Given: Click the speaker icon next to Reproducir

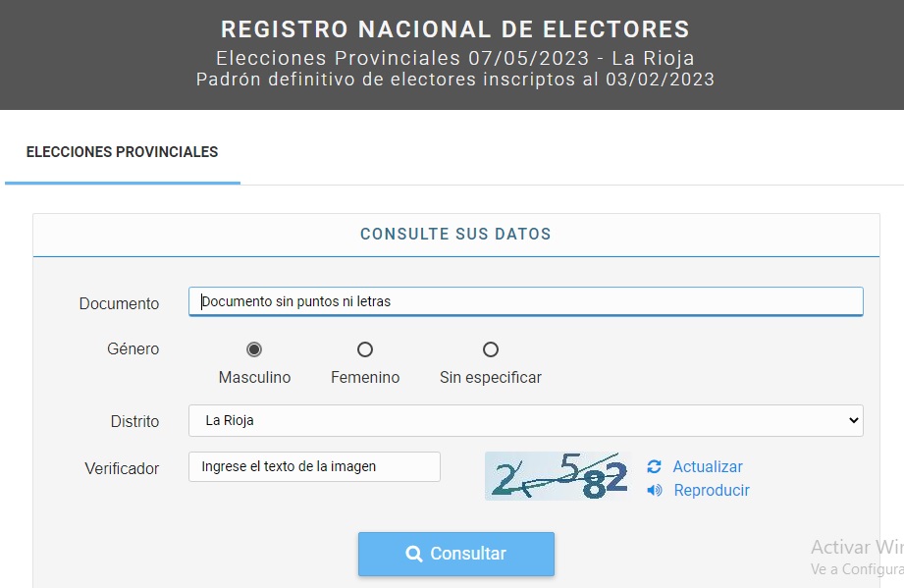Looking at the screenshot, I should pyautogui.click(x=655, y=490).
